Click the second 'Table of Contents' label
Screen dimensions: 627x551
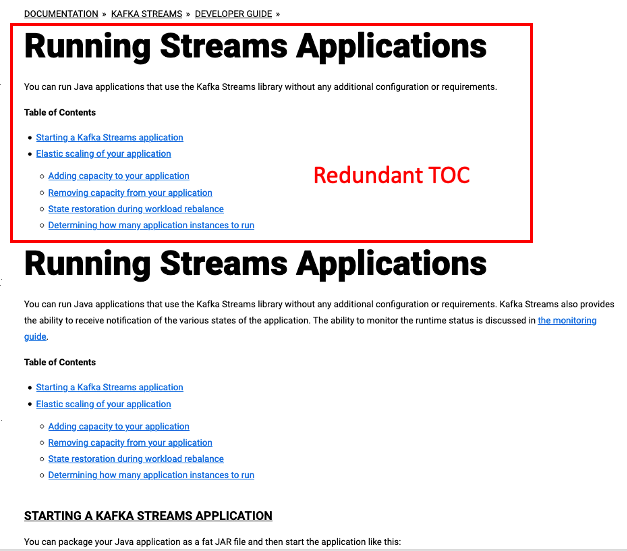60,362
